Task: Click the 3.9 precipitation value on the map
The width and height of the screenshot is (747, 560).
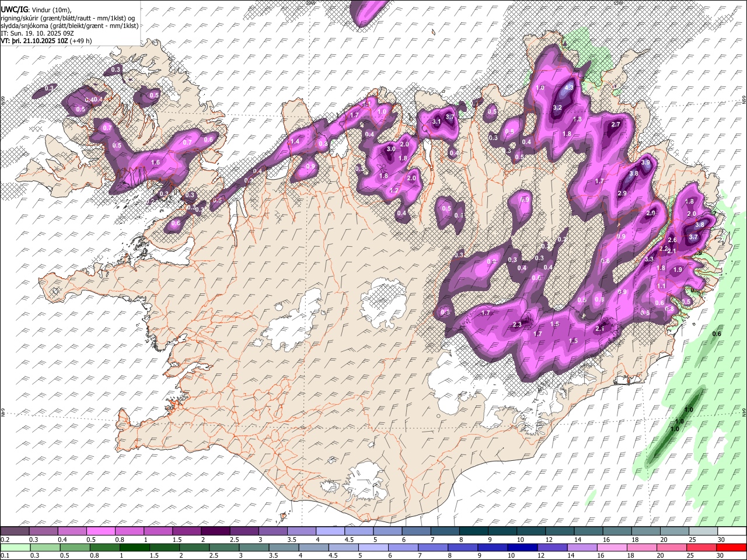Action: point(645,162)
